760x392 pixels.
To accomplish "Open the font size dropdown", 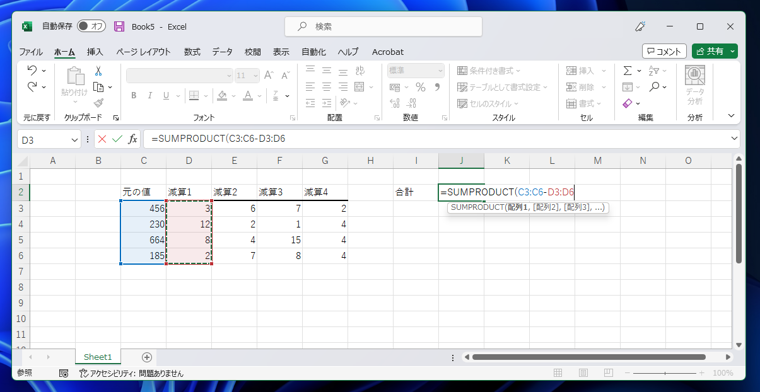I will tap(255, 76).
